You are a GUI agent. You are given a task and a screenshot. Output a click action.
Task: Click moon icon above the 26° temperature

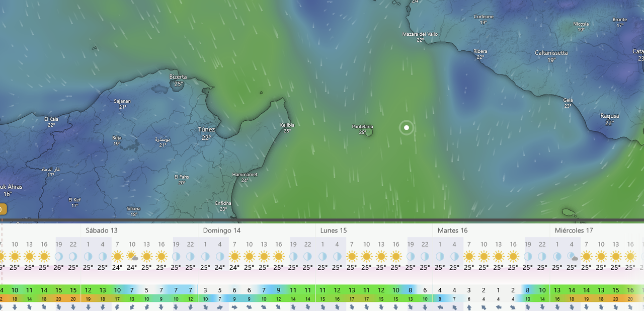point(59,256)
